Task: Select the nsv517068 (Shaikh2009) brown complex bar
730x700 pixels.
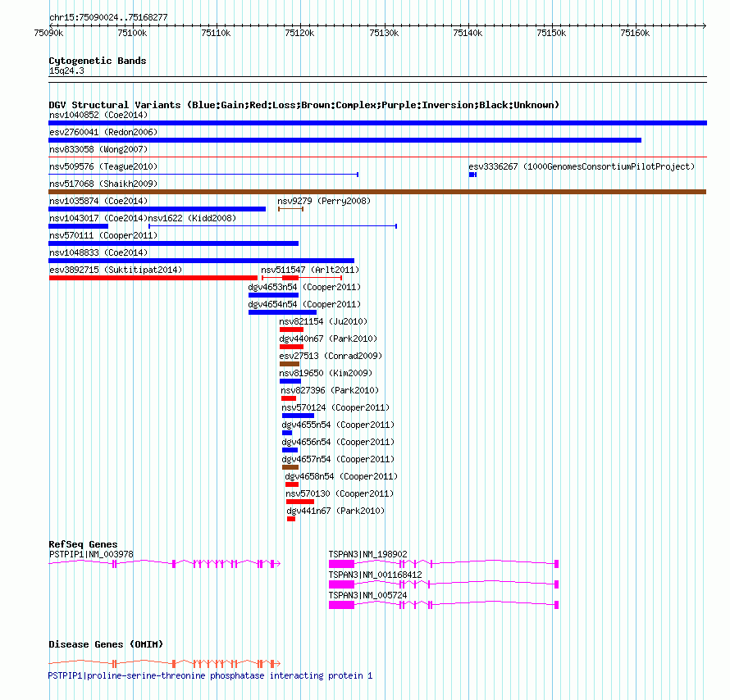Action: (377, 192)
